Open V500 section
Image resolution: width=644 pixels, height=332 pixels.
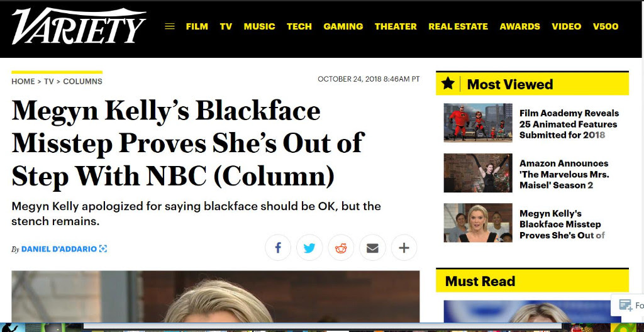(606, 26)
